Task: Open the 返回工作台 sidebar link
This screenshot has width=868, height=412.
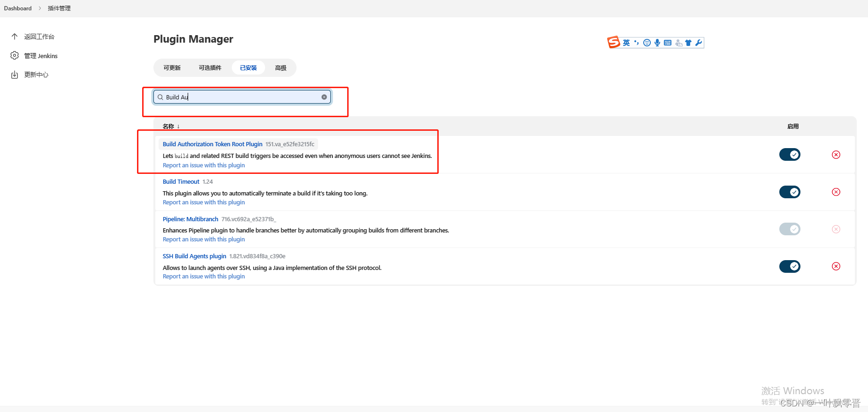Action: (x=39, y=37)
